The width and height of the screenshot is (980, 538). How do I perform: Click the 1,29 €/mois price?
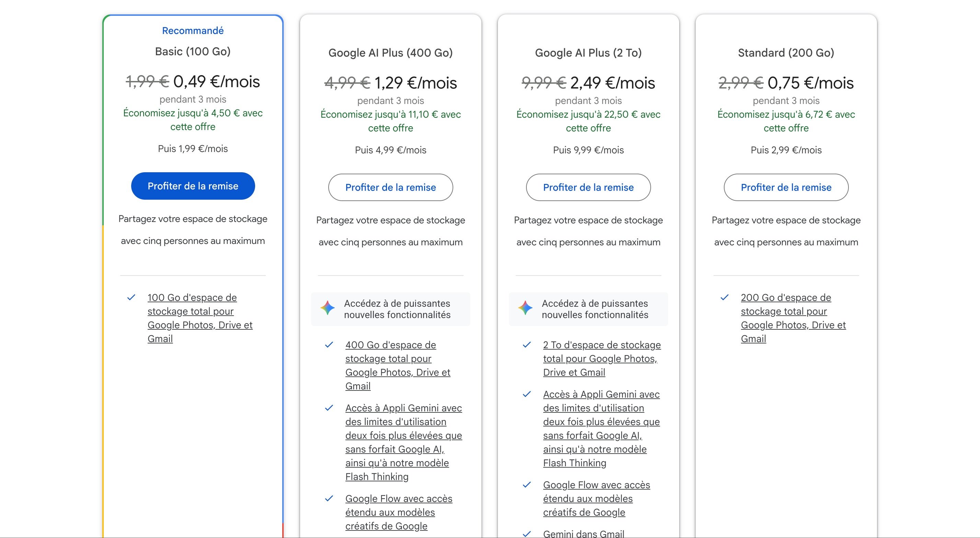point(416,83)
